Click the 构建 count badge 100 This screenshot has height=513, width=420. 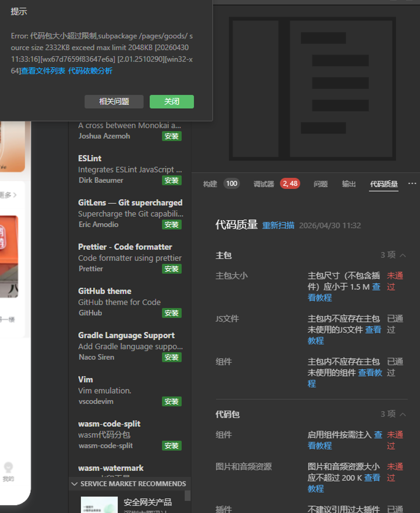pyautogui.click(x=232, y=183)
